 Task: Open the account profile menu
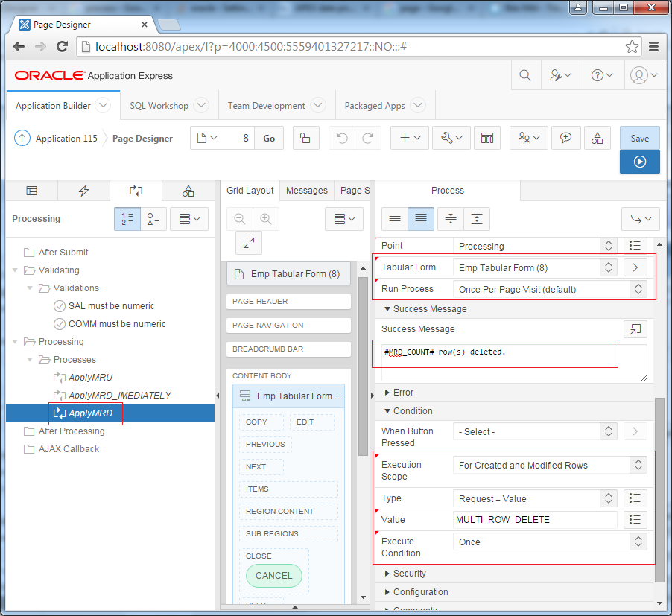(644, 75)
